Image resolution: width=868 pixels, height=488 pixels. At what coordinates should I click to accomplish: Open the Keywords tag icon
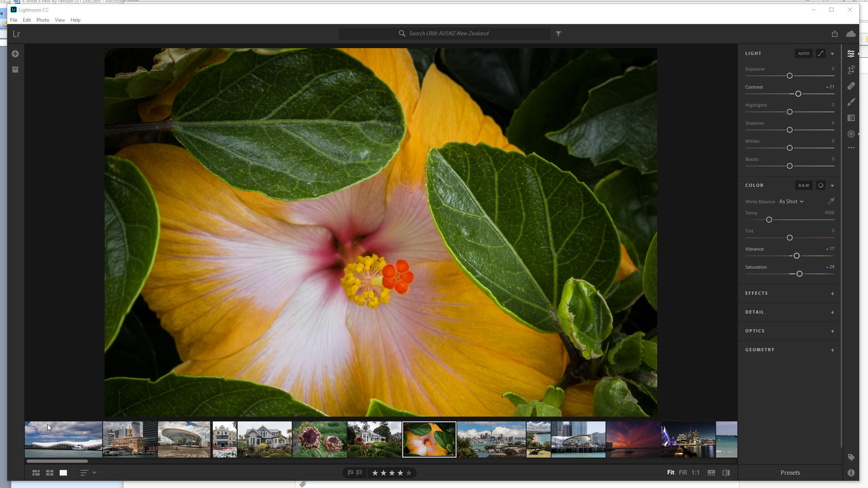[x=851, y=457]
